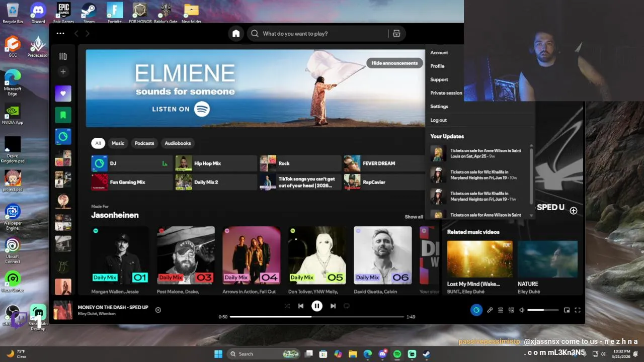The image size is (644, 362).
Task: Adjust the volume slider
Action: 542,310
